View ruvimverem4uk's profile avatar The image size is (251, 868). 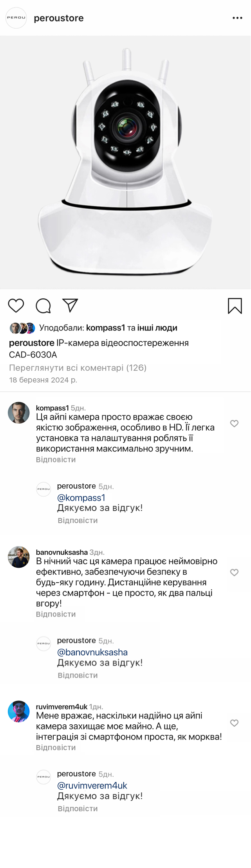point(19,711)
